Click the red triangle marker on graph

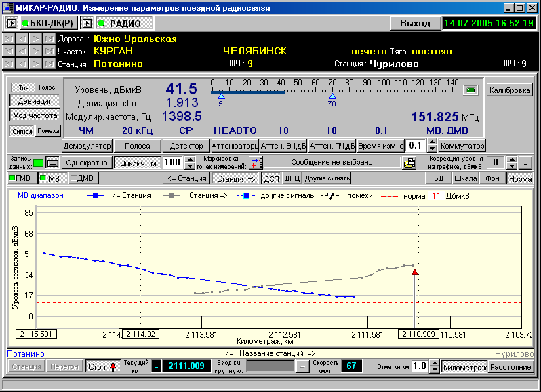coord(414,271)
